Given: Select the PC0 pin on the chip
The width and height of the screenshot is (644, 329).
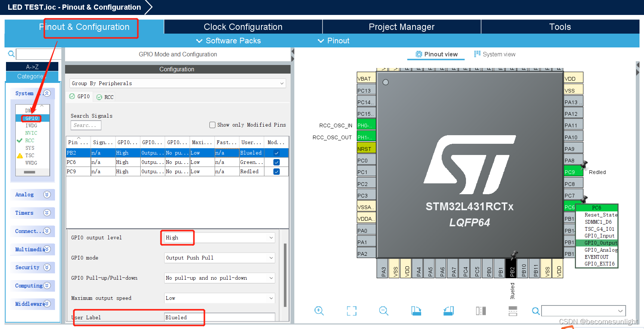Looking at the screenshot, I should point(366,160).
